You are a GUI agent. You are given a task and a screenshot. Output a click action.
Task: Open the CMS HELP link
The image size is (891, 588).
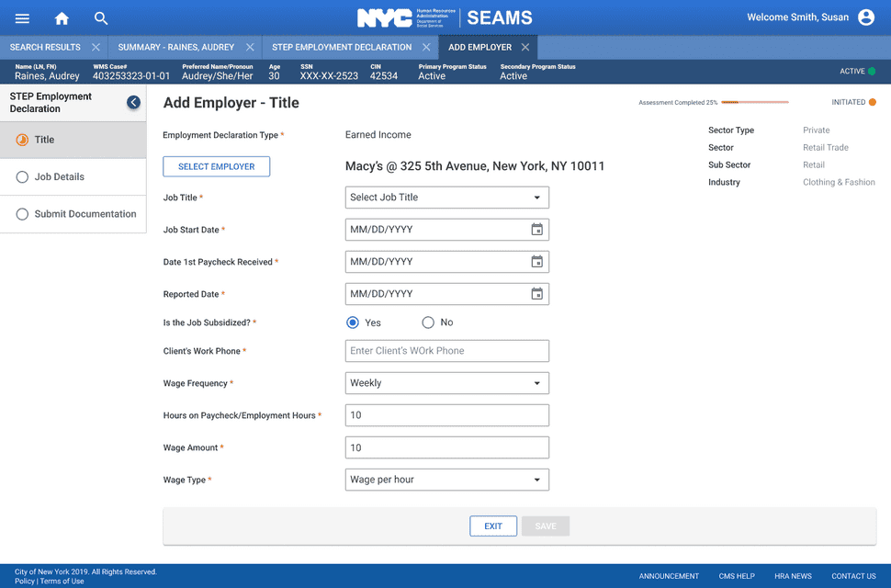click(x=737, y=576)
